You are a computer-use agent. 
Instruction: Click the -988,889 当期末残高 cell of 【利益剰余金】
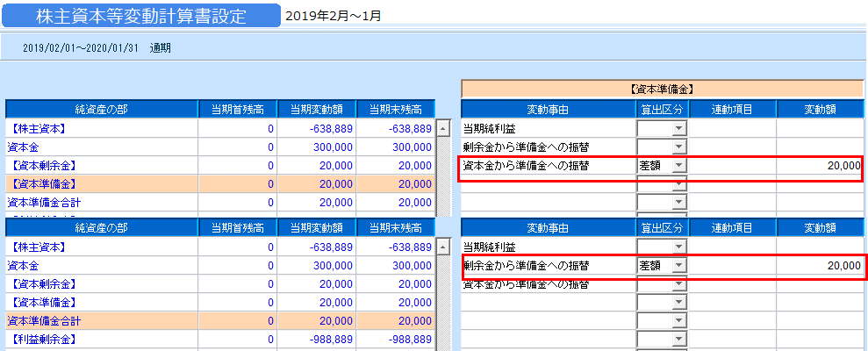(396, 339)
